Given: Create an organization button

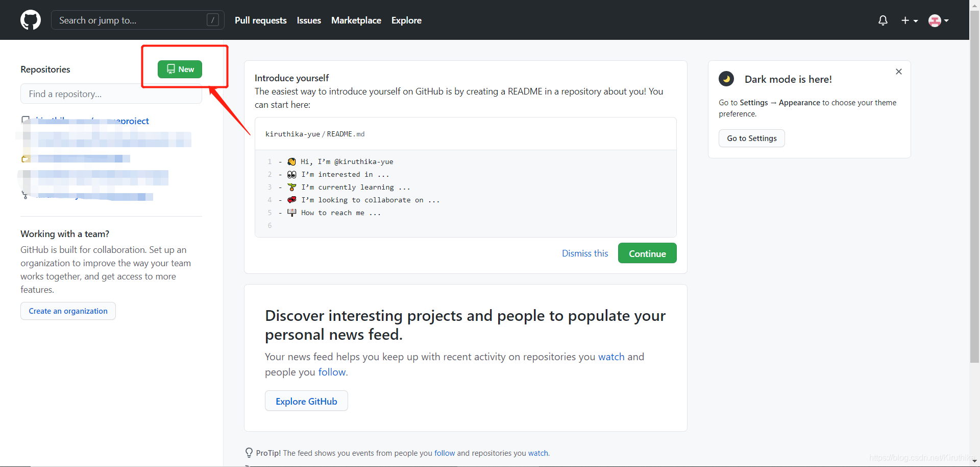Looking at the screenshot, I should point(68,311).
